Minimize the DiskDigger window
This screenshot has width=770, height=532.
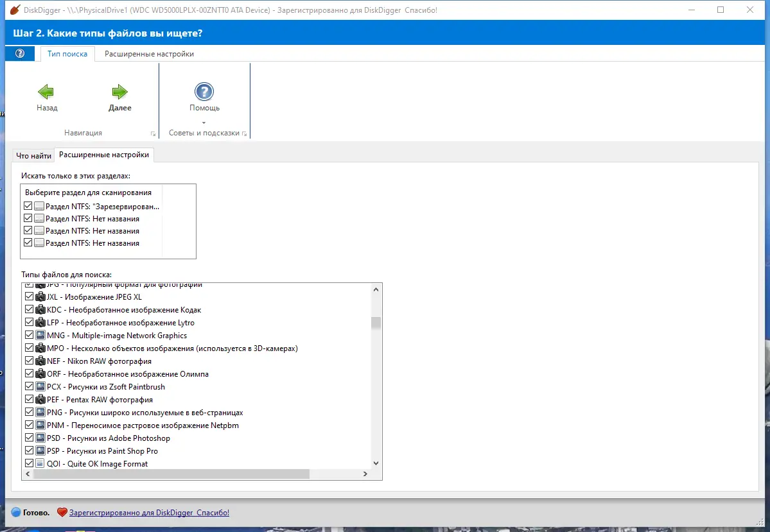[692, 10]
